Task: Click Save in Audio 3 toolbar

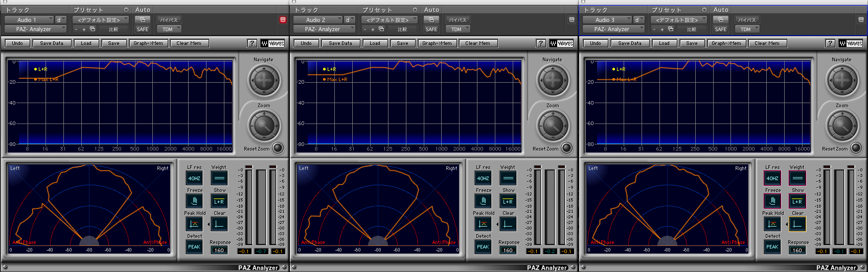Action: tap(692, 43)
